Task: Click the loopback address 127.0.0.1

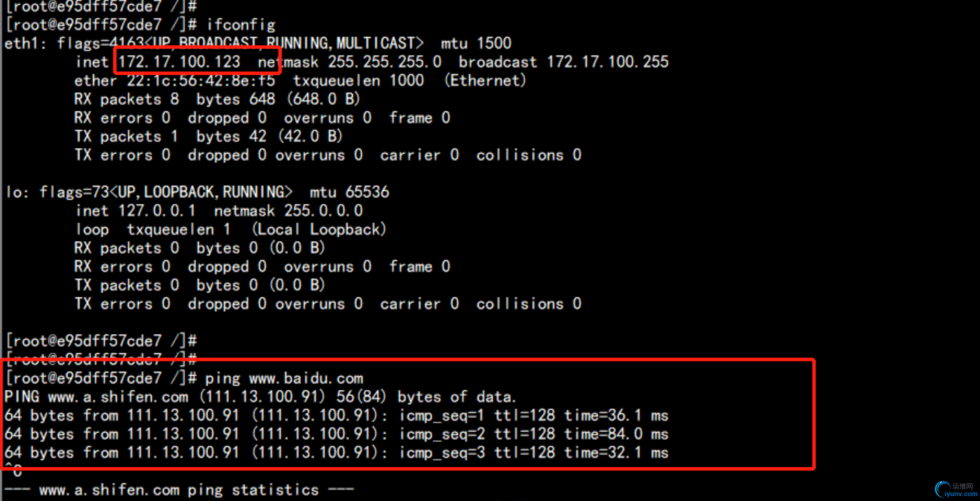Action: tap(157, 210)
